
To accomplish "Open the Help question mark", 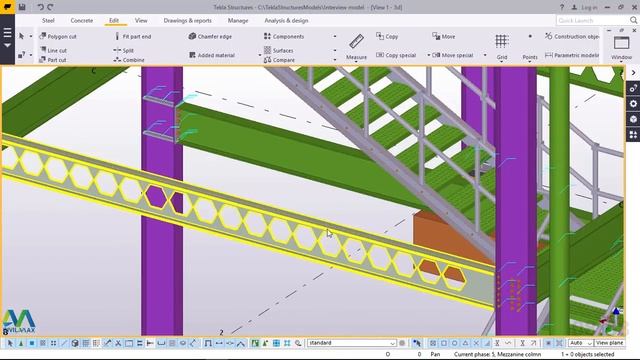I will click(x=562, y=7).
